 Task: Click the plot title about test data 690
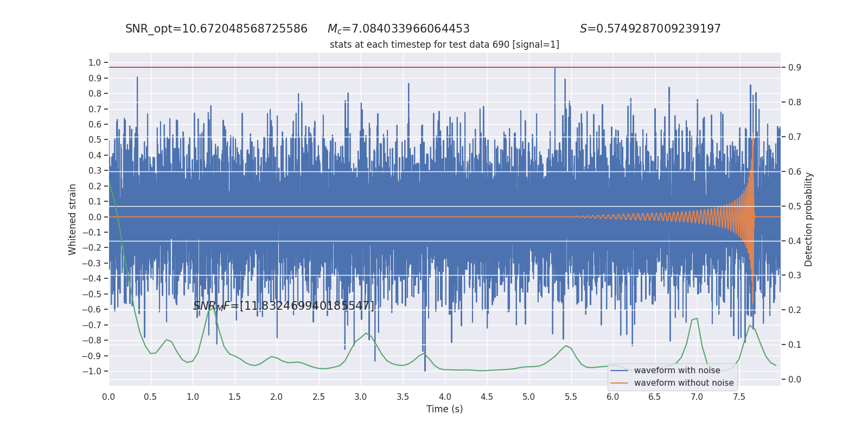tap(444, 44)
